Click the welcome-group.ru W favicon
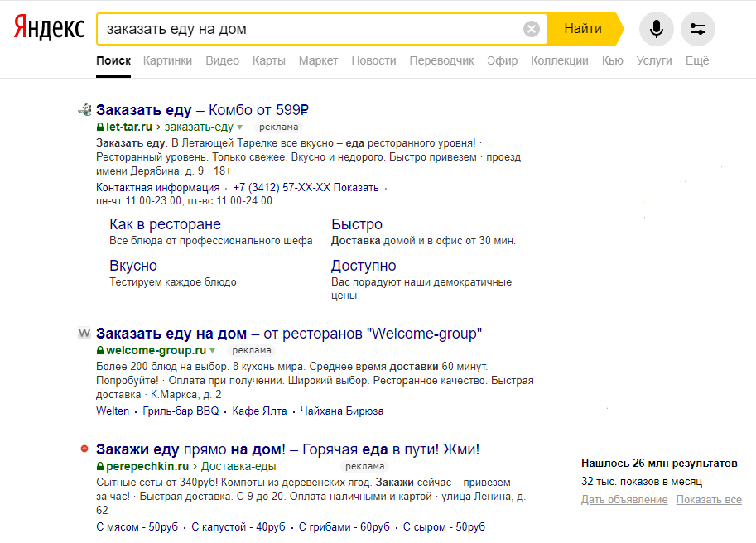756x543 pixels. coord(84,333)
